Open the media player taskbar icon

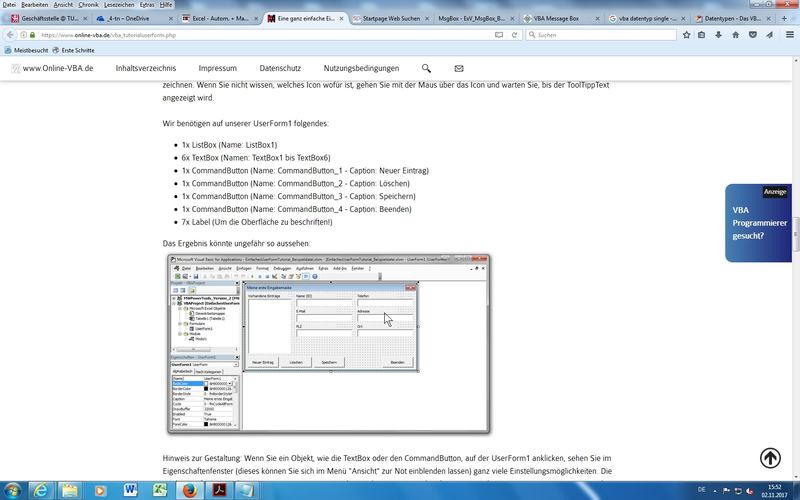point(100,490)
